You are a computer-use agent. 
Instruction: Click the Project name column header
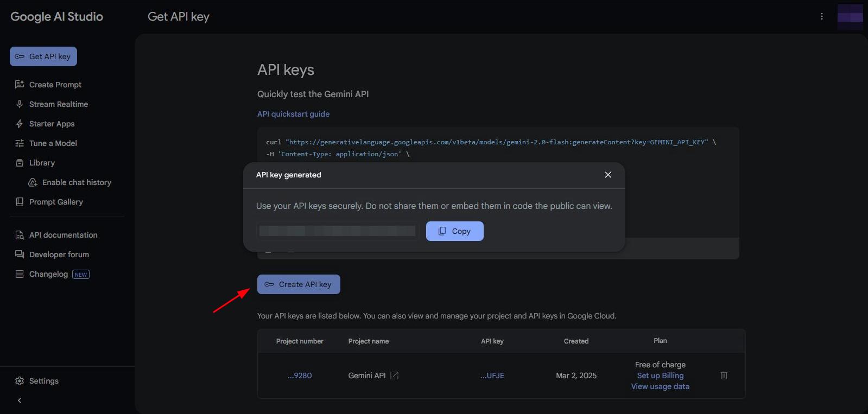tap(369, 341)
